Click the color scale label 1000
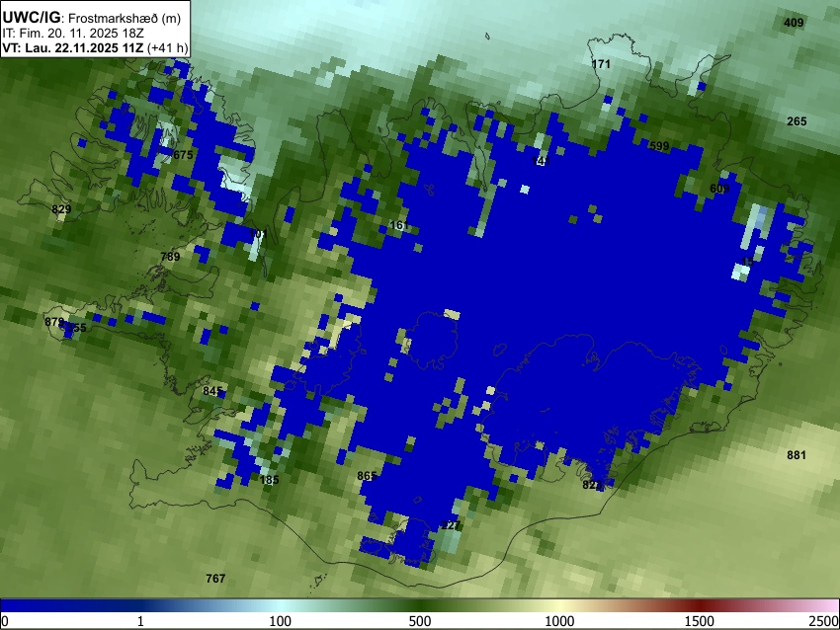Image resolution: width=840 pixels, height=630 pixels. click(559, 621)
